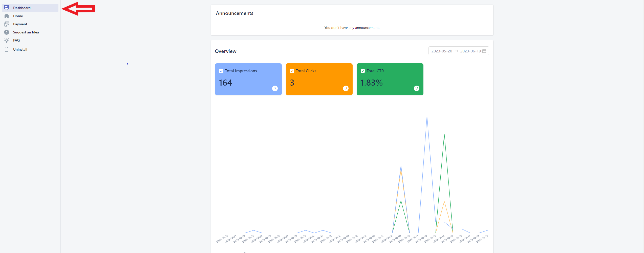The height and width of the screenshot is (253, 644).
Task: Click the Uninstall trash icon
Action: click(7, 49)
